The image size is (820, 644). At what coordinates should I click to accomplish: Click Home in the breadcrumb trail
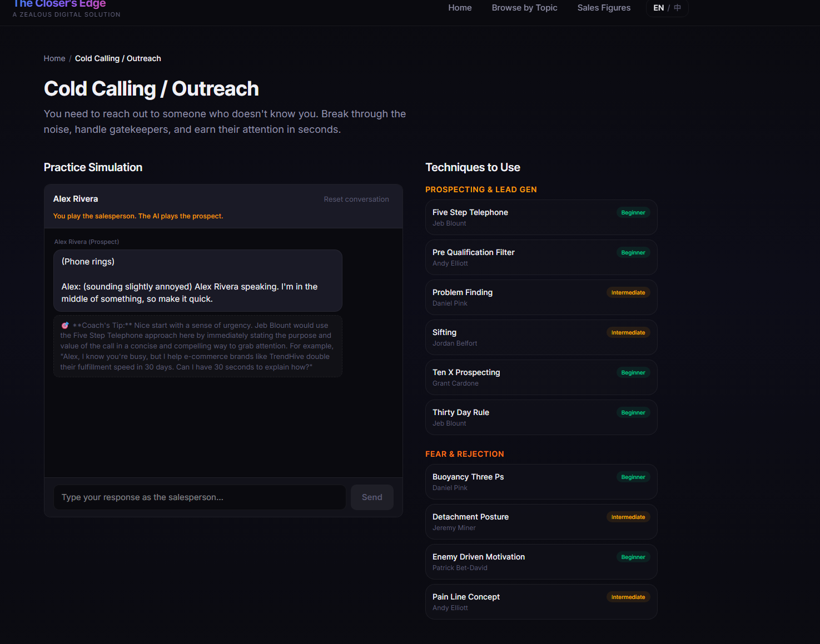pos(54,58)
